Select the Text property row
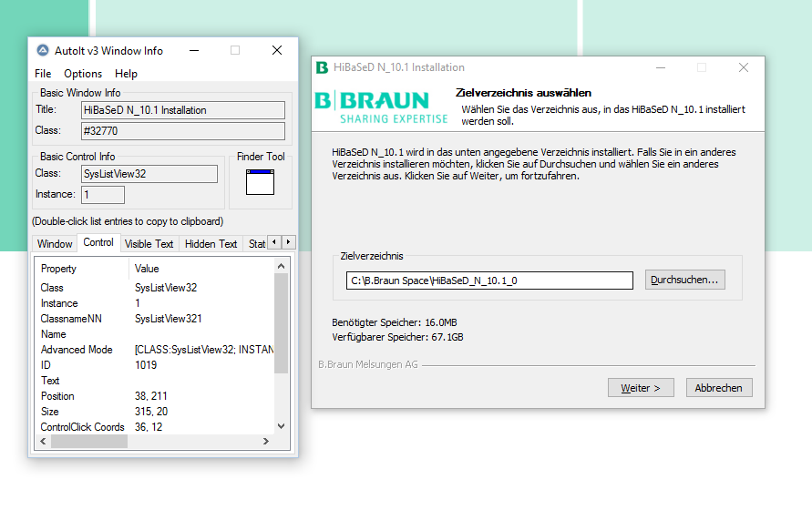812x510 pixels. pyautogui.click(x=155, y=381)
